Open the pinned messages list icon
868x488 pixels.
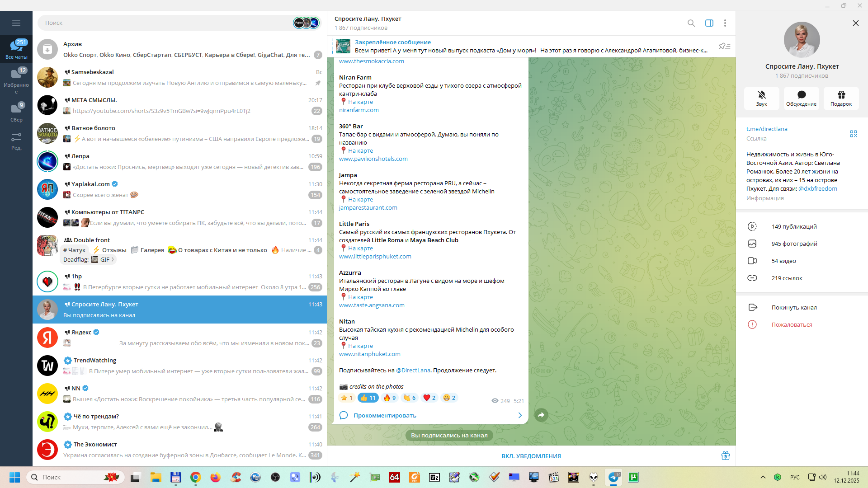click(724, 46)
